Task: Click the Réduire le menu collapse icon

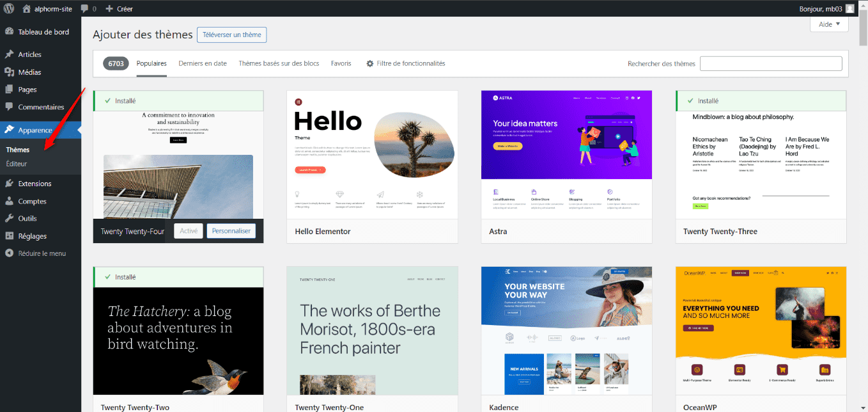Action: pos(10,253)
